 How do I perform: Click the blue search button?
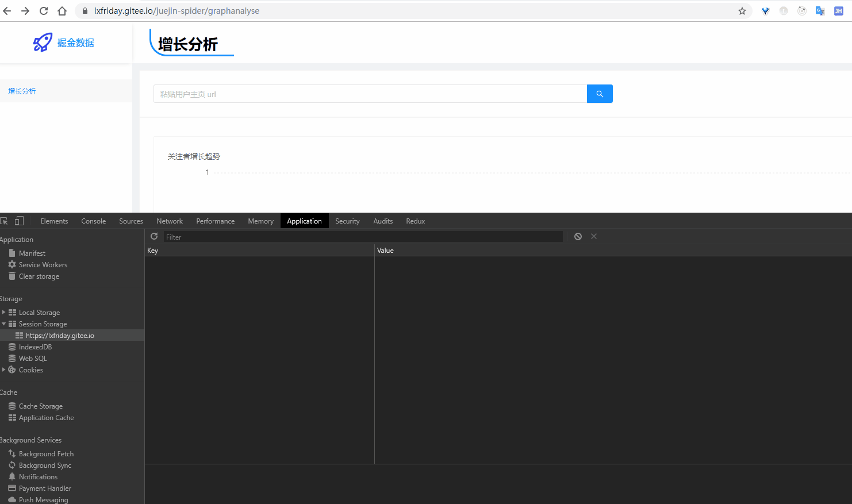coord(600,93)
